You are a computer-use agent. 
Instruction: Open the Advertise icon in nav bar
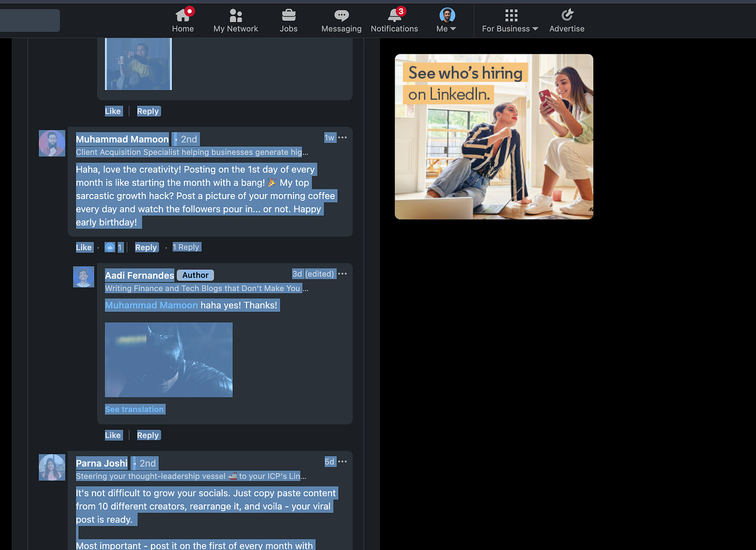(x=567, y=20)
